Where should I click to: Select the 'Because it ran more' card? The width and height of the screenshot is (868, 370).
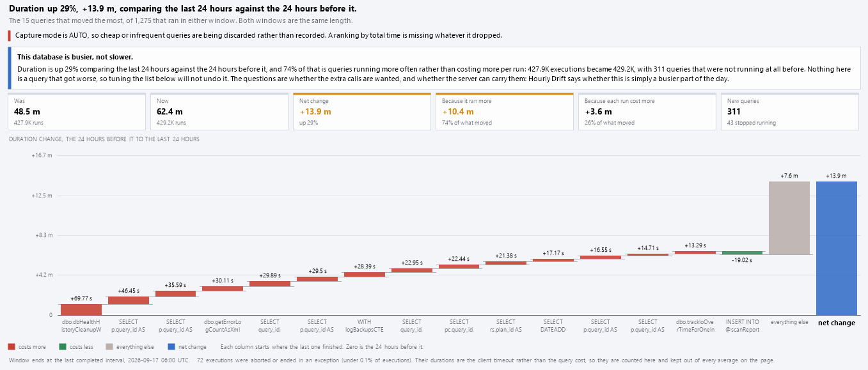click(505, 112)
